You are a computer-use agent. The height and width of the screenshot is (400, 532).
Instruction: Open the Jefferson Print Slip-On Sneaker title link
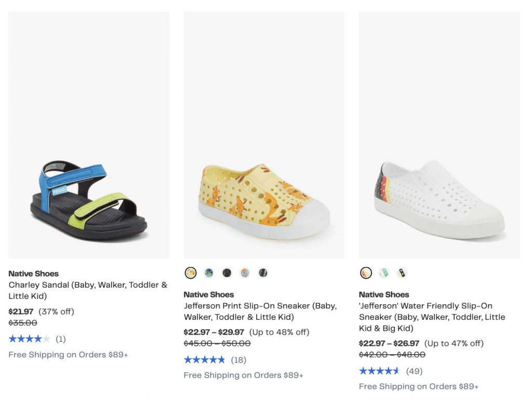tap(260, 311)
